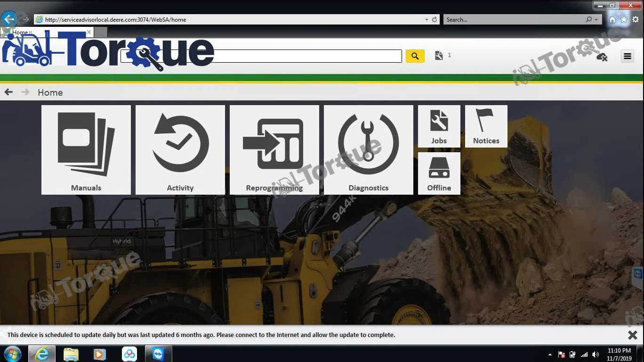The width and height of the screenshot is (644, 362).
Task: Click the browser Forward button
Action: point(25,19)
